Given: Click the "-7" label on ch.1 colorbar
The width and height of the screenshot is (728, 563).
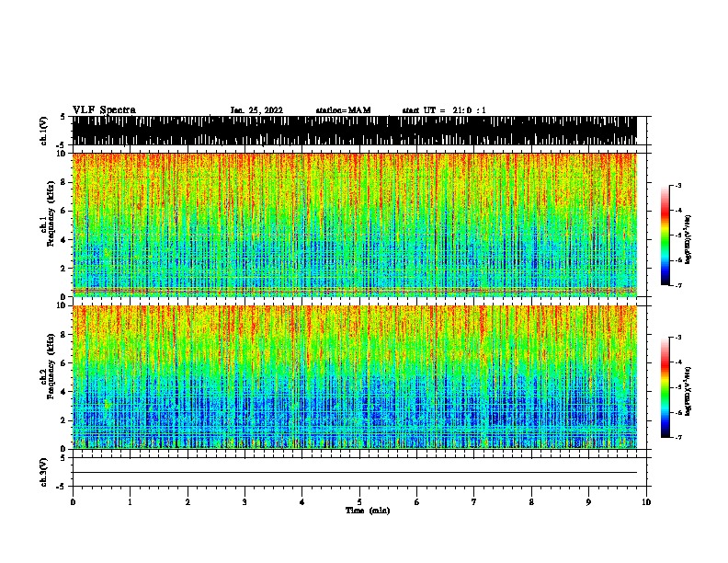Looking at the screenshot, I should (x=677, y=285).
